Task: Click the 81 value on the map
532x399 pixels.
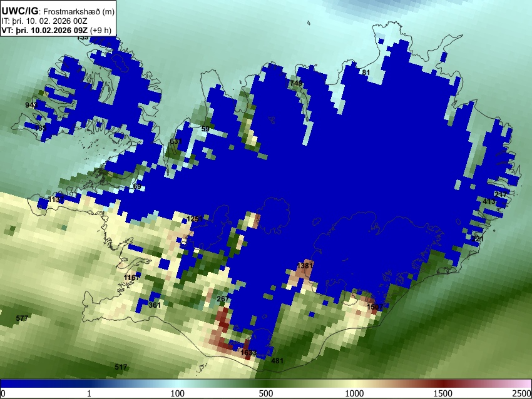Action: (x=366, y=72)
